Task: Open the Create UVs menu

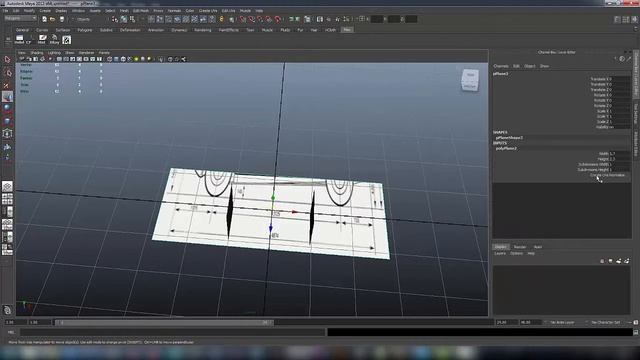Action: tap(208, 11)
